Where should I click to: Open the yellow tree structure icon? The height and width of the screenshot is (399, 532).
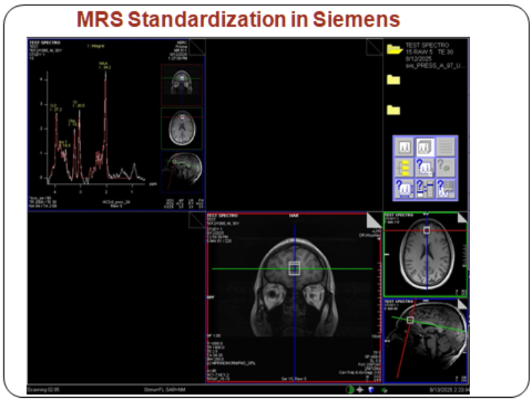click(x=405, y=168)
